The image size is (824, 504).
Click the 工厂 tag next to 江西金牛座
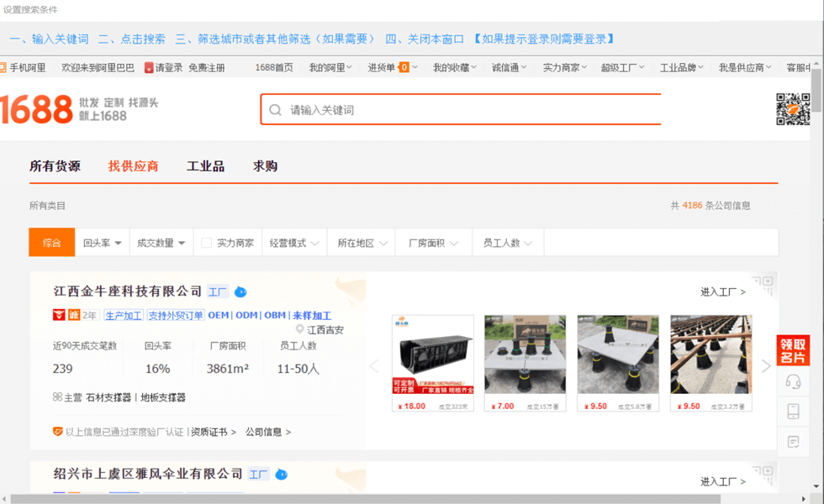point(217,292)
